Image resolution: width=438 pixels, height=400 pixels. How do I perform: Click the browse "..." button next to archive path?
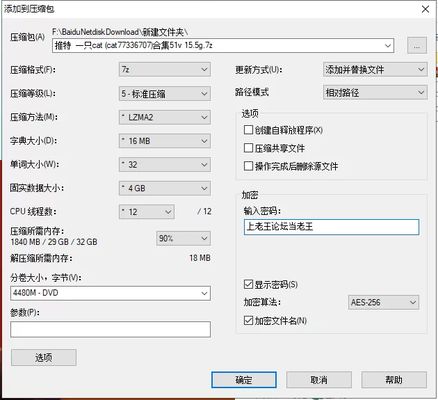point(417,46)
